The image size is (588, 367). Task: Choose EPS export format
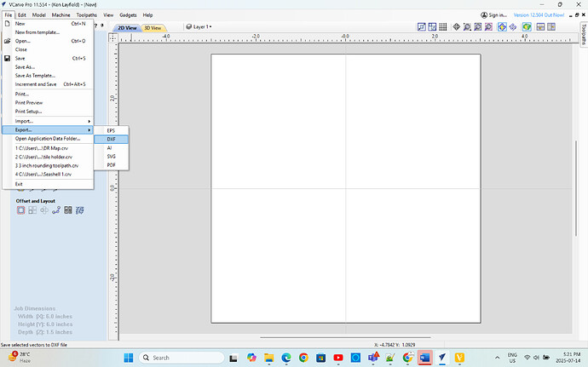(111, 130)
